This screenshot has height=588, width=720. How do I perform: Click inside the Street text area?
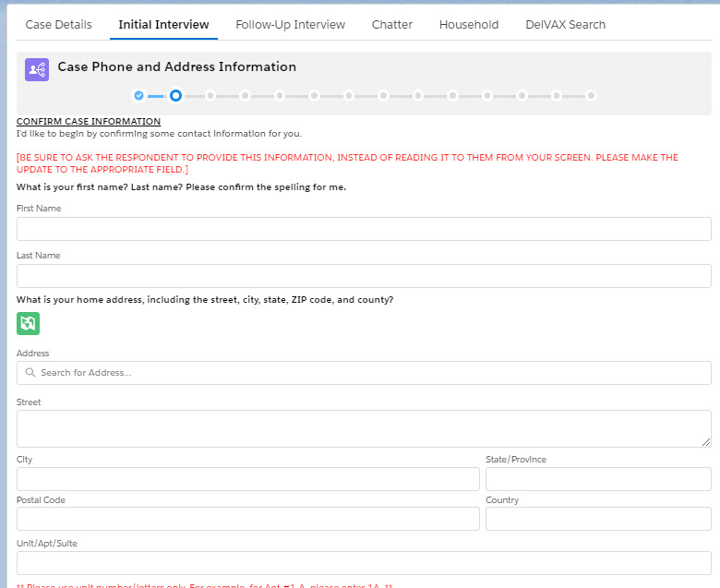(364, 428)
